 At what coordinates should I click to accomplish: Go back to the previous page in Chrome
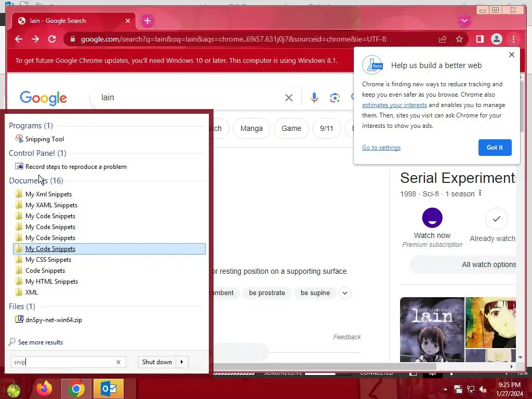[19, 39]
